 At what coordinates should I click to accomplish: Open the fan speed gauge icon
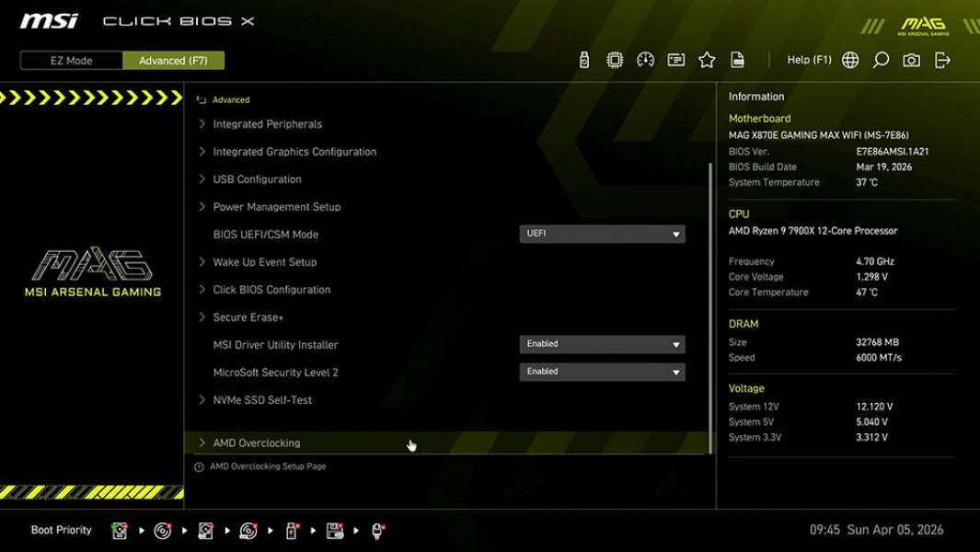click(645, 59)
